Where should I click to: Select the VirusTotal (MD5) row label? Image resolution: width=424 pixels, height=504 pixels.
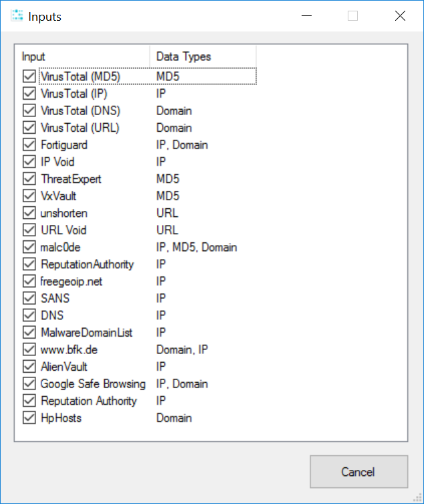click(80, 76)
